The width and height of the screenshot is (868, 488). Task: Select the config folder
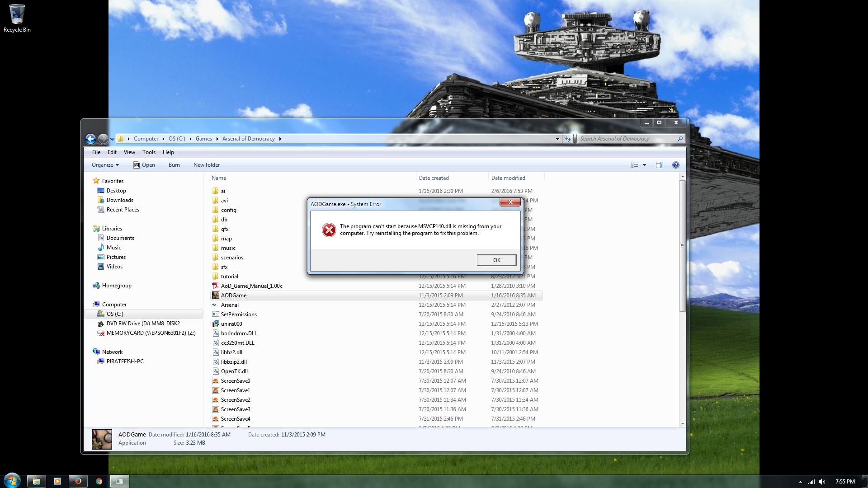(x=228, y=210)
